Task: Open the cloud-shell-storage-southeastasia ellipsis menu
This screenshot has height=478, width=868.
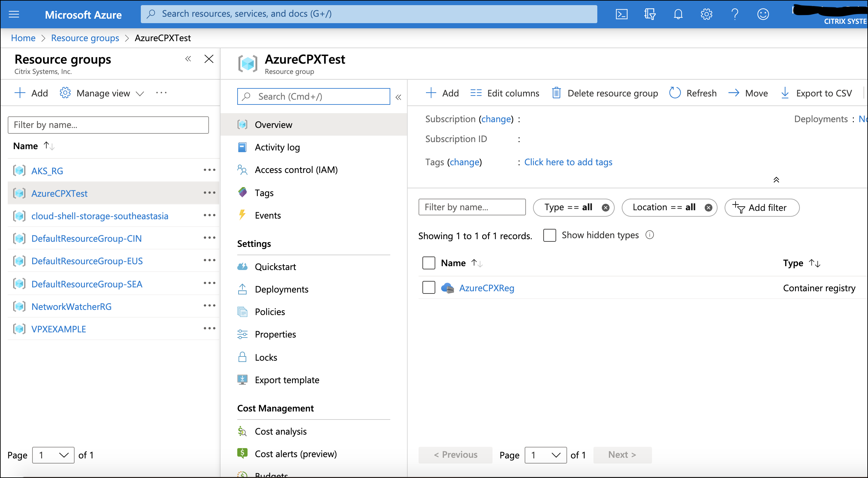Action: (209, 215)
